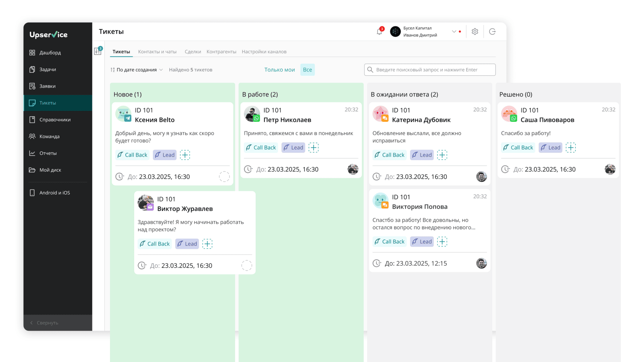Click Lead tag on Петр Николаев ticket
Image resolution: width=644 pixels, height=362 pixels.
tap(293, 147)
